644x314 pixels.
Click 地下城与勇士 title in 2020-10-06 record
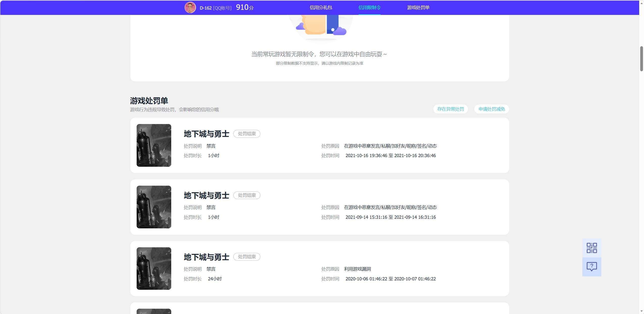click(x=206, y=257)
